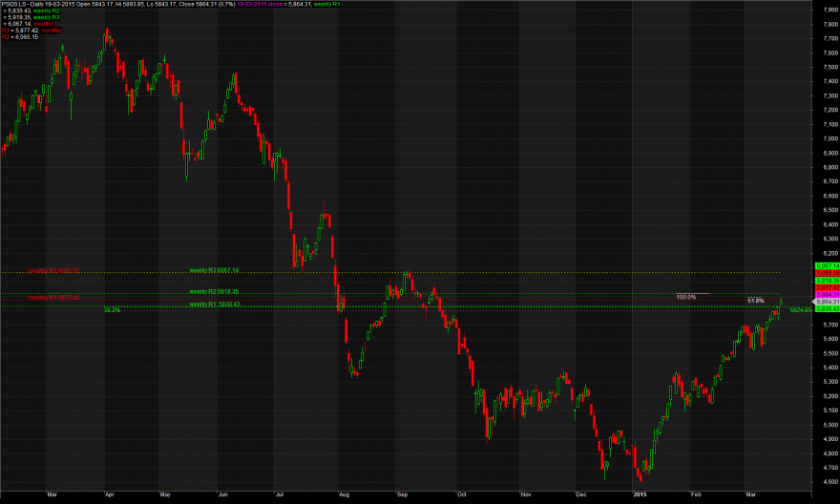Click the 4,800 price axis label
The height and width of the screenshot is (504, 840).
pyautogui.click(x=830, y=453)
